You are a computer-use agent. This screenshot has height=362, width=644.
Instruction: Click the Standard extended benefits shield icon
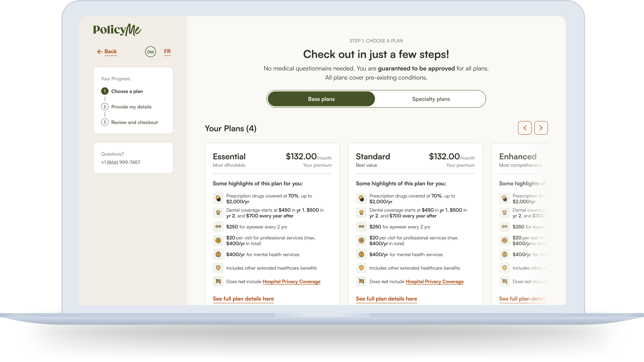point(361,268)
